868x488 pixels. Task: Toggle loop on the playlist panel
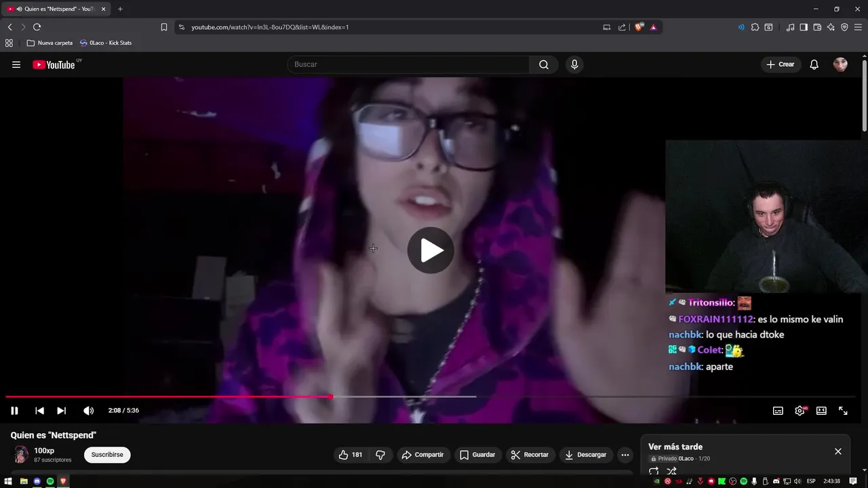pyautogui.click(x=654, y=472)
